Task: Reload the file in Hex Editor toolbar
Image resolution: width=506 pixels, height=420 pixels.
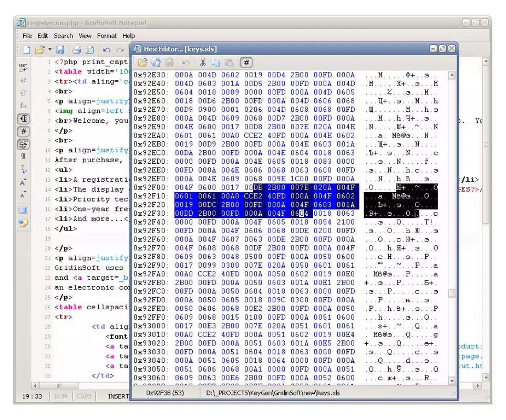Action: (x=156, y=62)
